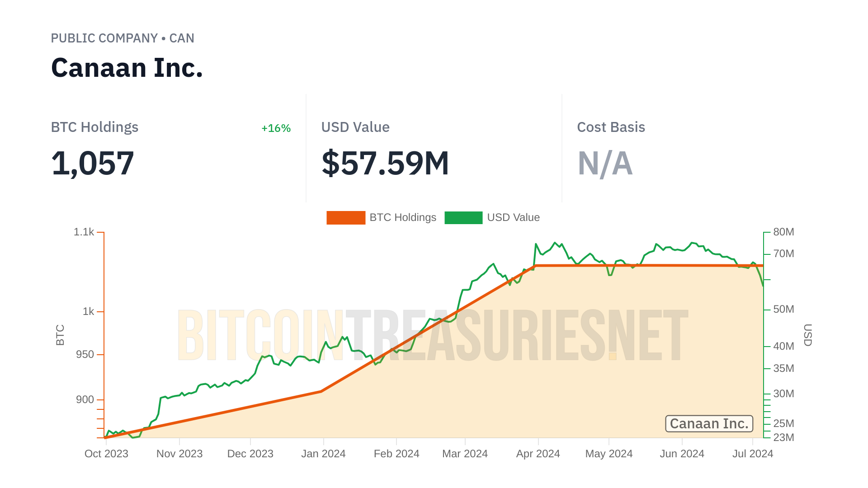Click the Mar 2024 x-axis label
This screenshot has height=488, width=868.
pyautogui.click(x=465, y=454)
